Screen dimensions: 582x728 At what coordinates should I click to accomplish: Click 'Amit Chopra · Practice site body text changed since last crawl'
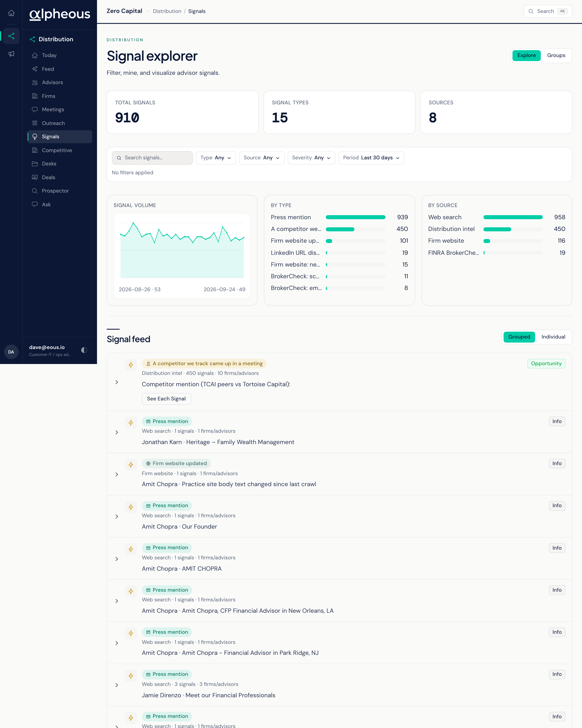pyautogui.click(x=229, y=484)
